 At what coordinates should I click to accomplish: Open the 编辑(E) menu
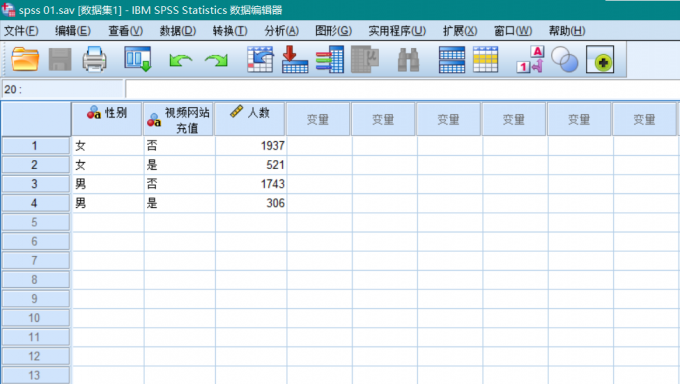(x=73, y=31)
